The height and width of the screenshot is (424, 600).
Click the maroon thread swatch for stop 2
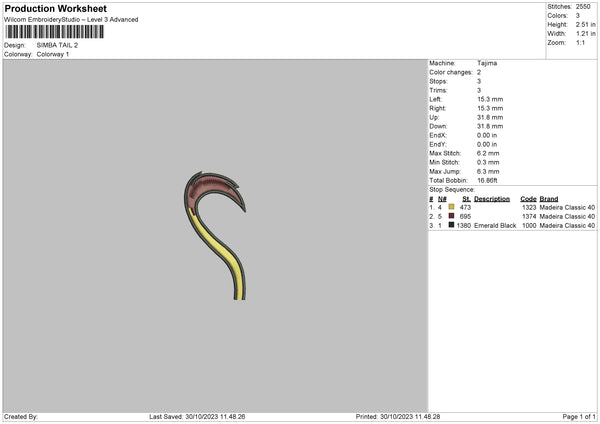click(452, 216)
